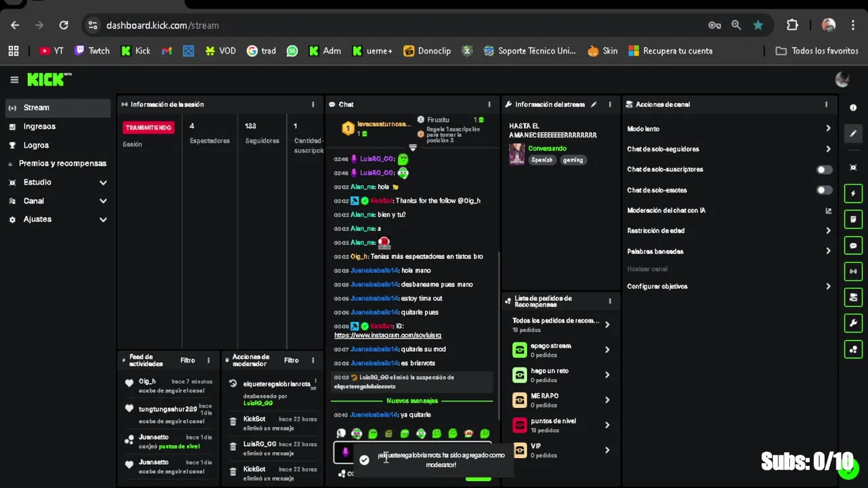Toggle the lightning activity feed panel icon
The width and height of the screenshot is (868, 488).
tap(853, 194)
